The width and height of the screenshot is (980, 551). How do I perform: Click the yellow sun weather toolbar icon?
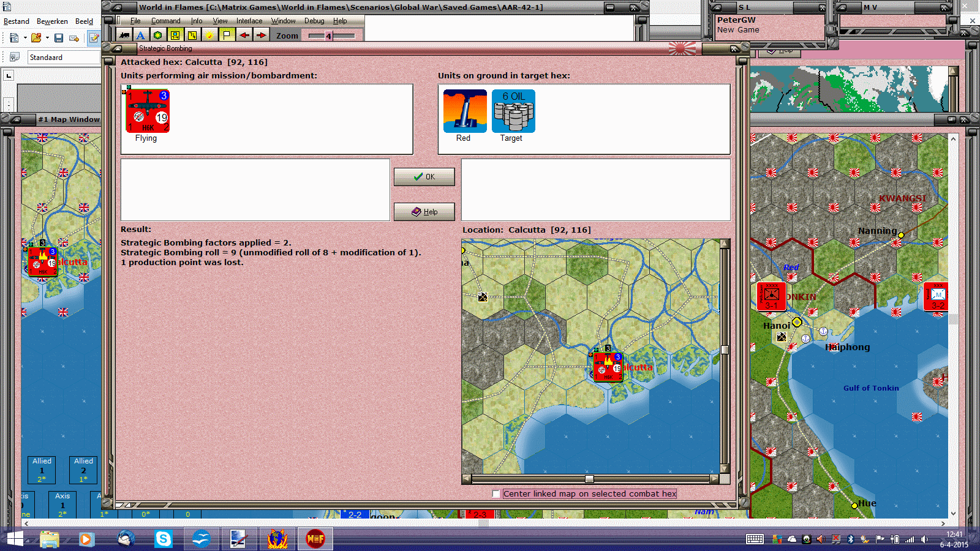tap(209, 35)
